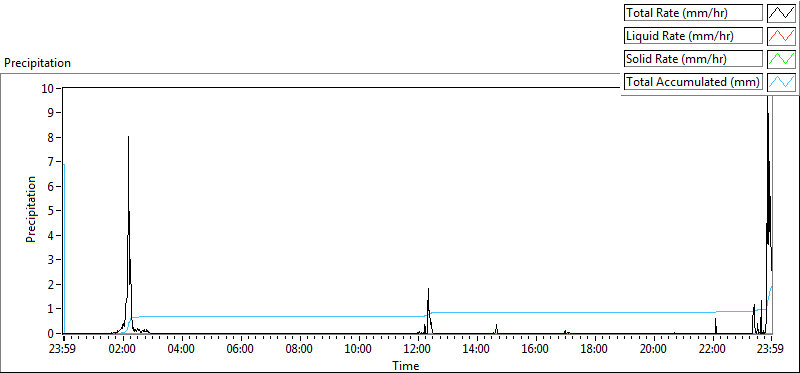Click the Total Accumulated blue line icon

coord(782,82)
